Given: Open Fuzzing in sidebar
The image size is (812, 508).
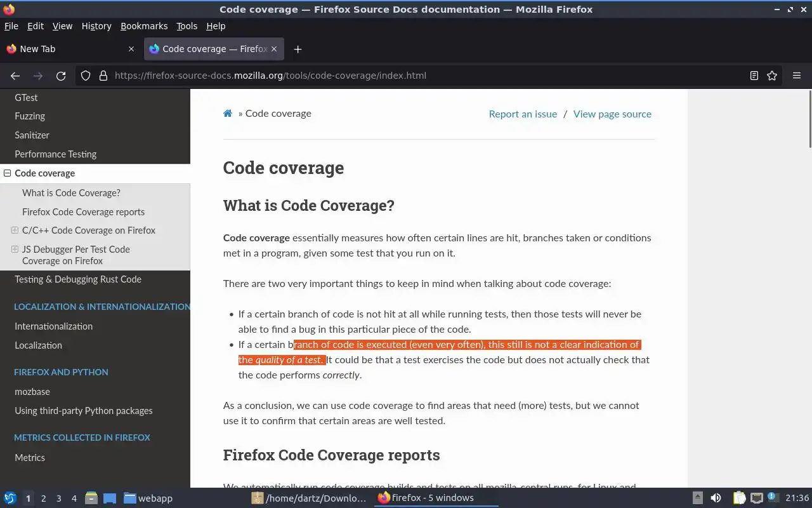Looking at the screenshot, I should point(30,116).
